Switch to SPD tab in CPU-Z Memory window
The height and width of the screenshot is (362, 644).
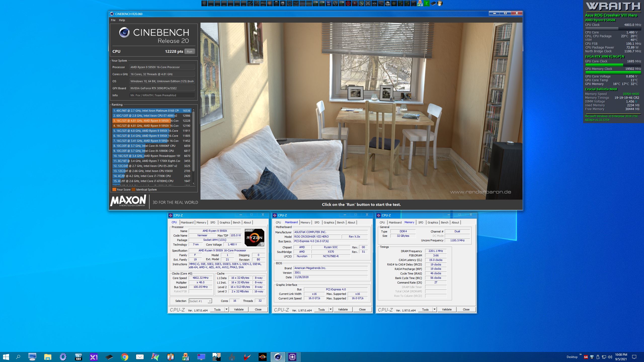(421, 222)
